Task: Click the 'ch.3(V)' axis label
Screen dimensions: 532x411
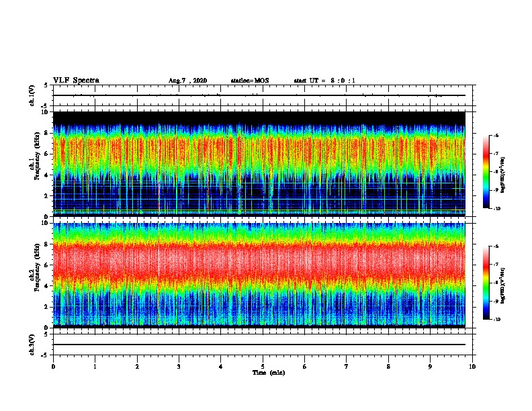Action: [x=32, y=345]
